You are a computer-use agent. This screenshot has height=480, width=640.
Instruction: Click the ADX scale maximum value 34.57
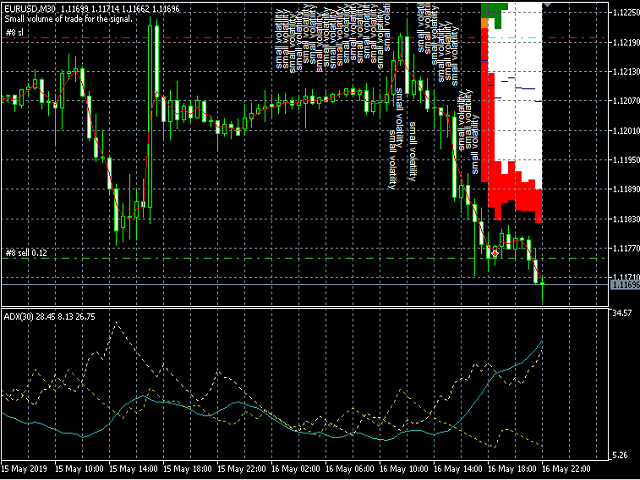pyautogui.click(x=622, y=313)
